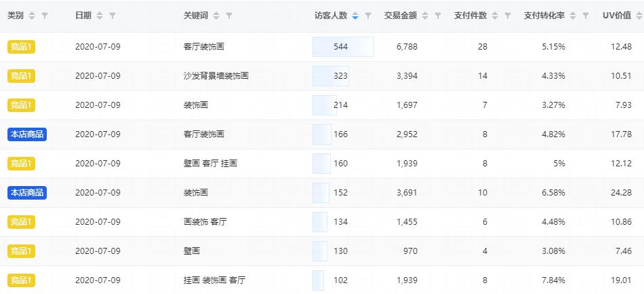Click visitor count 130
Screen dimensions: 644x294
tap(340, 251)
